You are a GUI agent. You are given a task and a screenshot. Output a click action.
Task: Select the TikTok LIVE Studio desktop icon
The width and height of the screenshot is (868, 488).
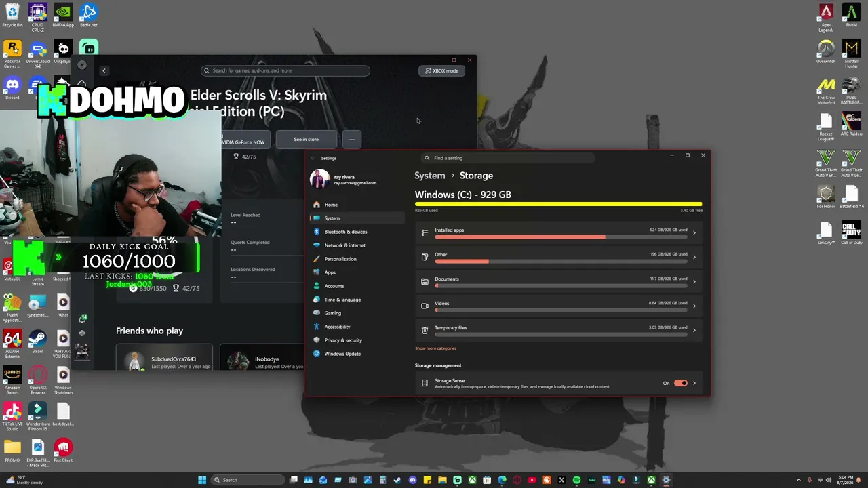(x=12, y=418)
